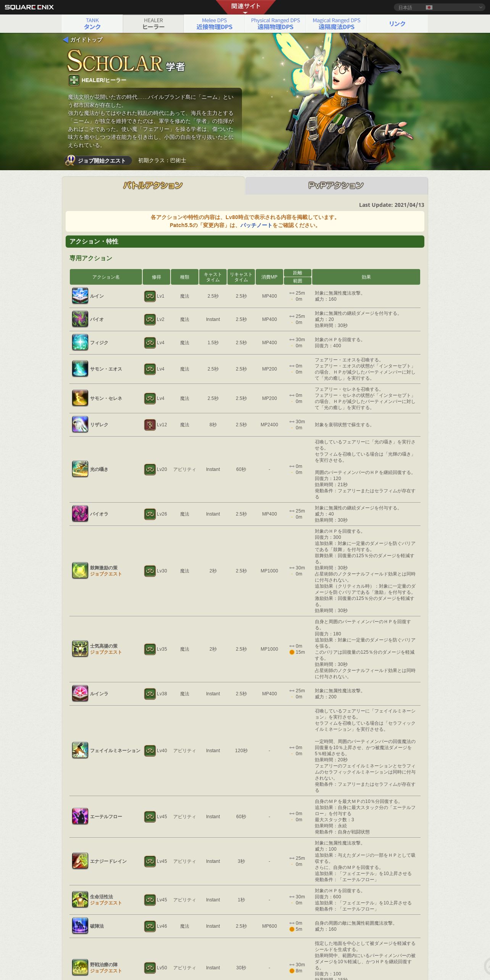Viewport: 490px width, 980px height.
Task: Click the 消費MP column header
Action: tap(269, 277)
